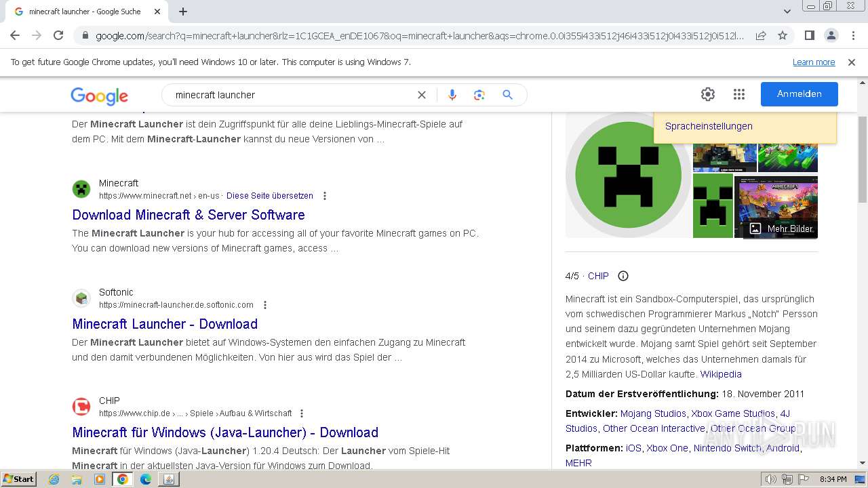Expand platforms list with MEHR
The width and height of the screenshot is (868, 488).
[x=578, y=463]
